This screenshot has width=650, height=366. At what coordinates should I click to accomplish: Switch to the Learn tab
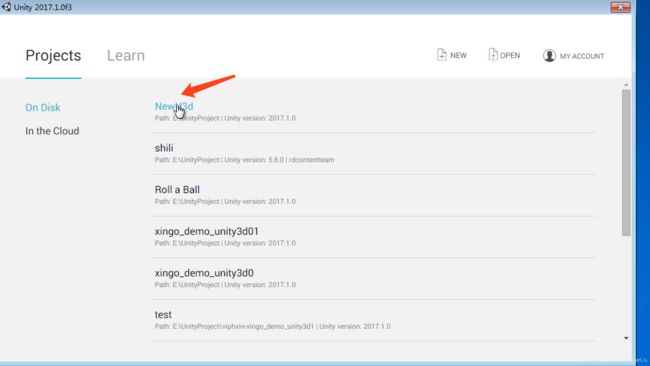126,56
